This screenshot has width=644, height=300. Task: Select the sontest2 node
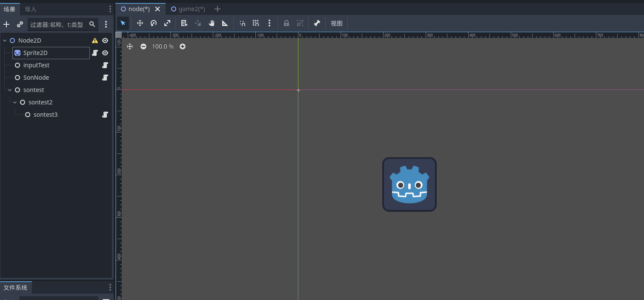pyautogui.click(x=40, y=102)
